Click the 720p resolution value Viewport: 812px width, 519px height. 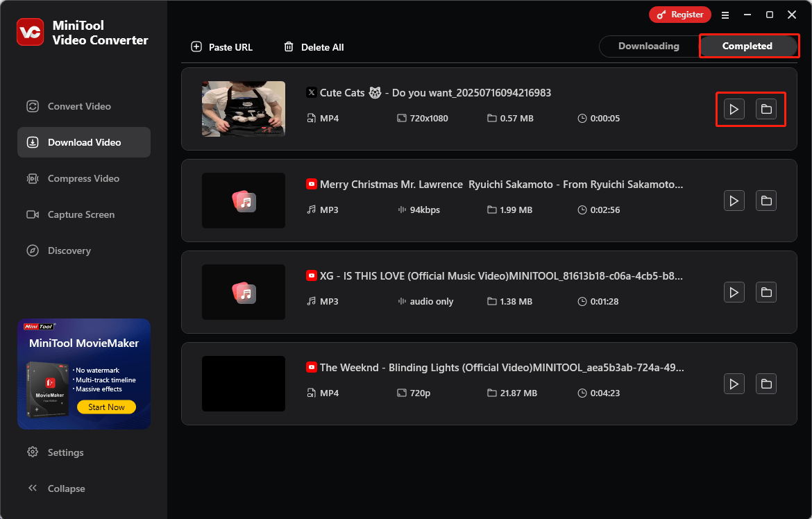click(x=420, y=393)
